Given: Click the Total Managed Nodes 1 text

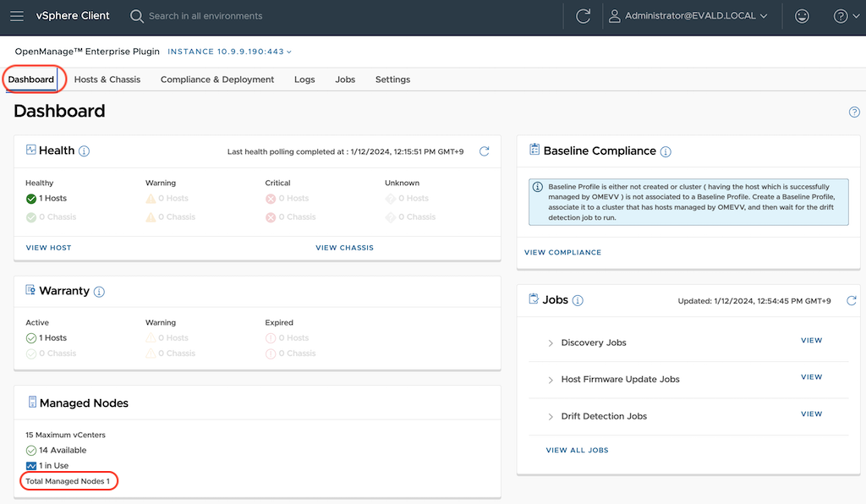Looking at the screenshot, I should coord(68,481).
